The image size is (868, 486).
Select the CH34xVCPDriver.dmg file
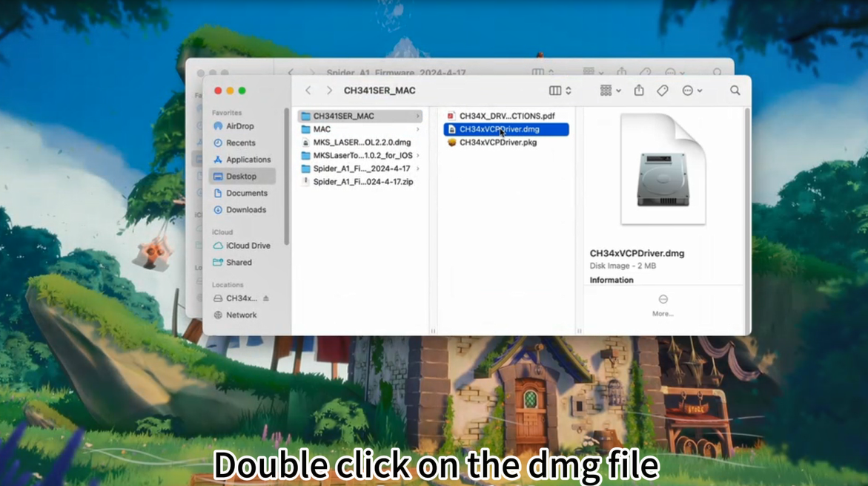tap(506, 129)
